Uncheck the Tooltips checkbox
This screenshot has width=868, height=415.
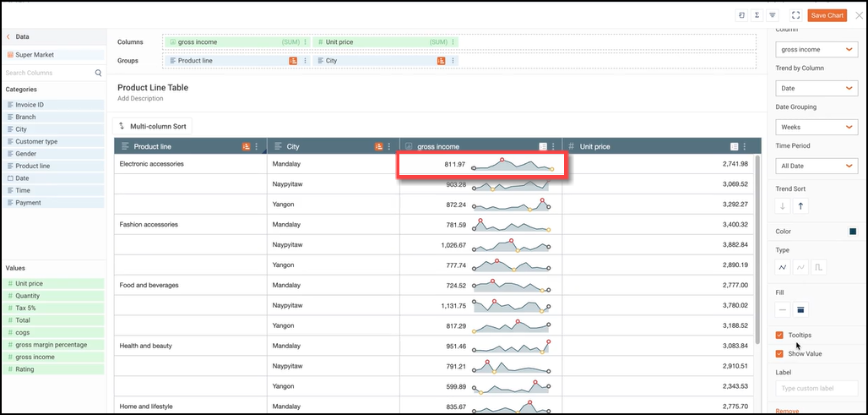779,336
